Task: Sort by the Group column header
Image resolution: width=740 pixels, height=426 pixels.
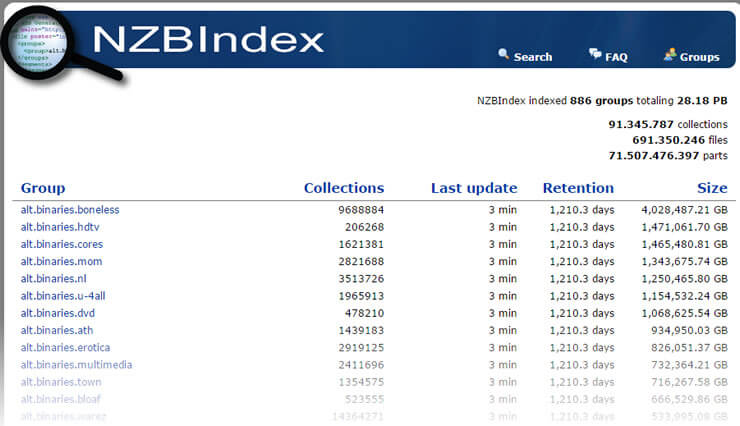Action: click(x=43, y=188)
